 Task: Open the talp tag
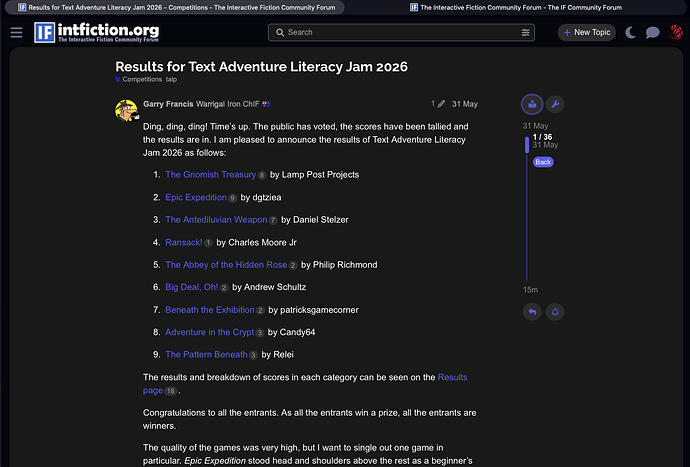click(171, 79)
